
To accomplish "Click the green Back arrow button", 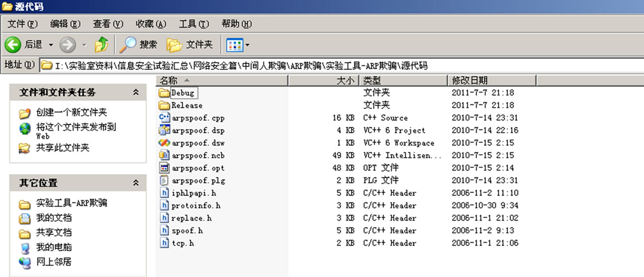I will pyautogui.click(x=13, y=44).
